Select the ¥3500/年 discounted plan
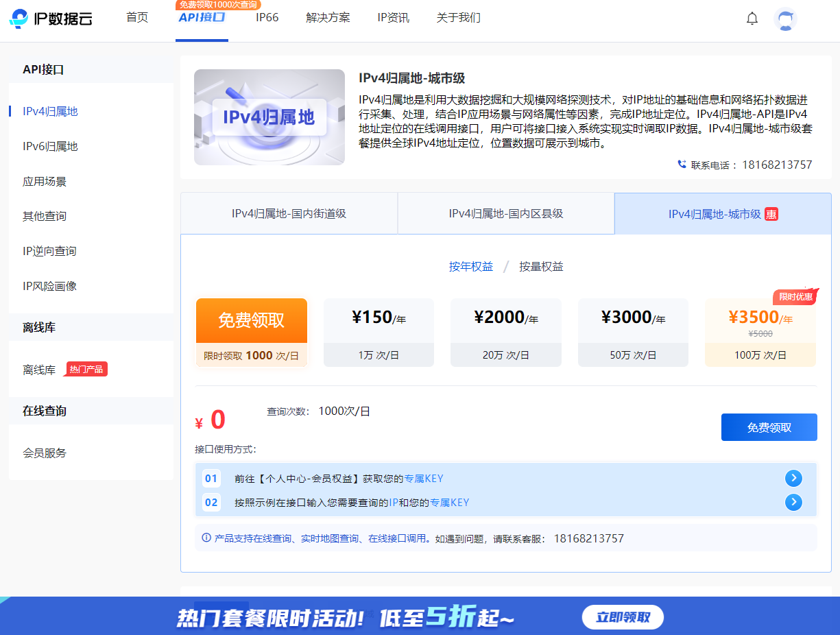The width and height of the screenshot is (840, 635). 760,333
